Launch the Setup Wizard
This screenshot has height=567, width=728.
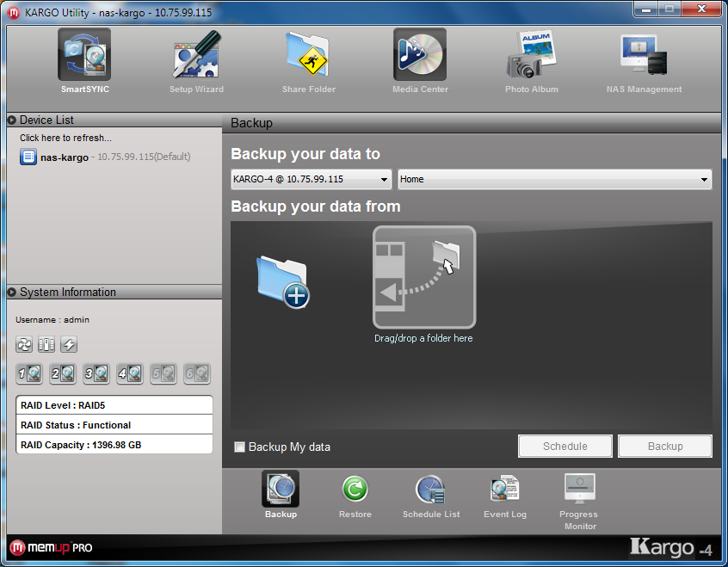click(196, 61)
